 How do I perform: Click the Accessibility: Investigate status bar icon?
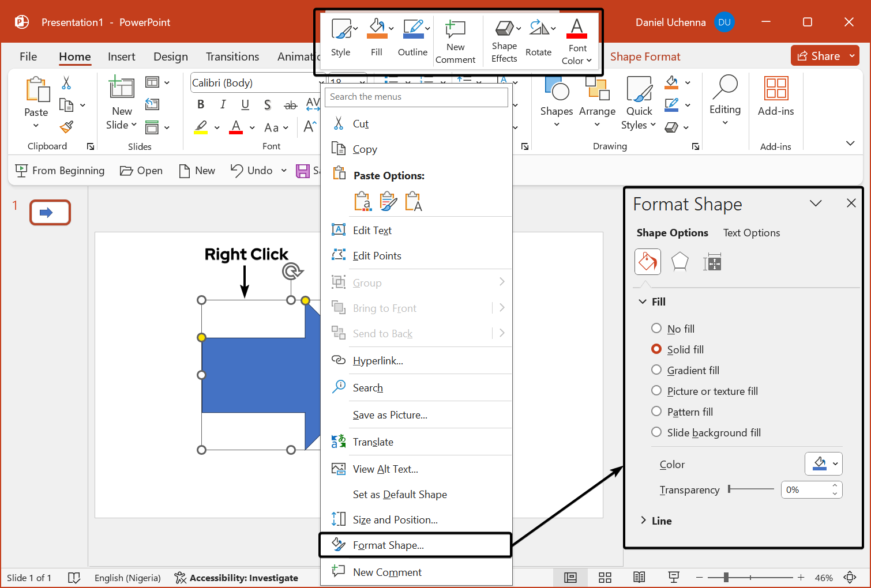179,577
